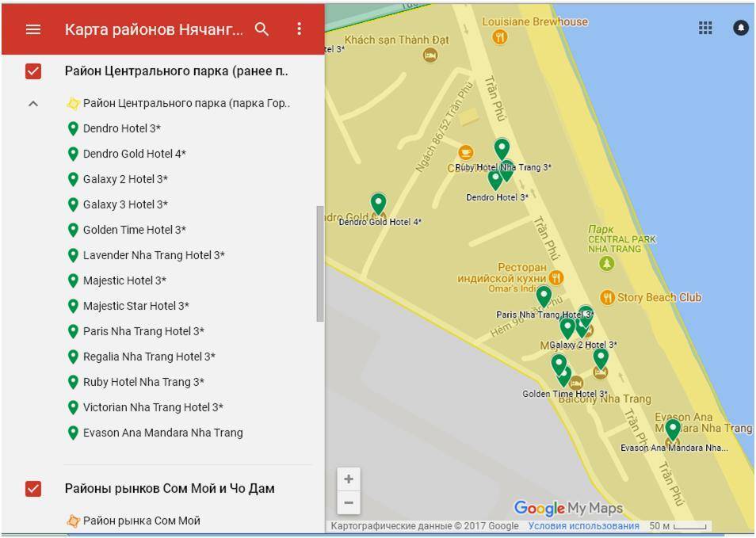Screen dimensions: 756x538
Task: Open the Условия использования link
Action: tap(583, 526)
